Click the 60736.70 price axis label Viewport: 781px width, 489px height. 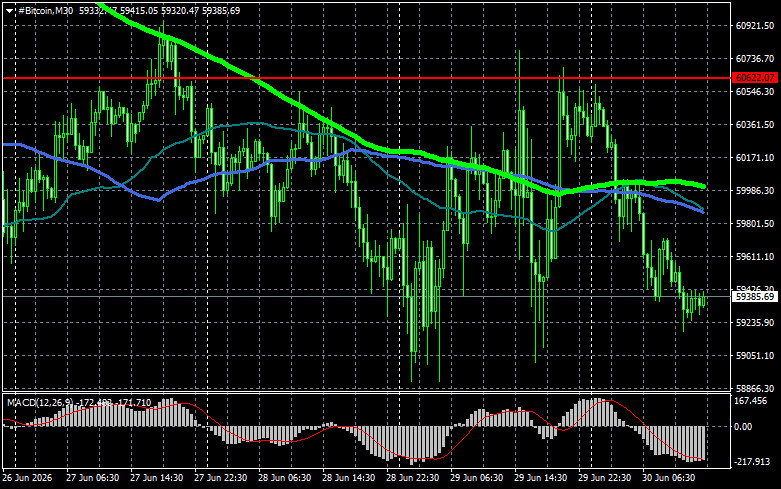click(755, 59)
